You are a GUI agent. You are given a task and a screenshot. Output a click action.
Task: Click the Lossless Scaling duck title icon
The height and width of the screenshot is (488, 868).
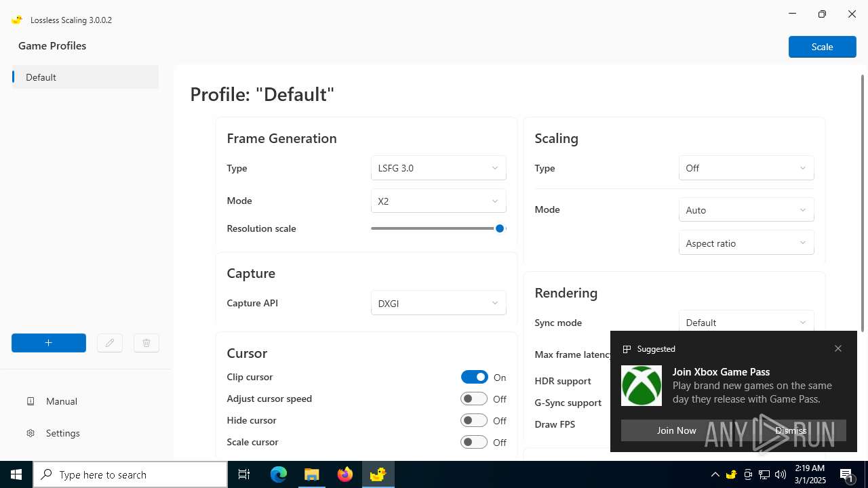(x=17, y=20)
